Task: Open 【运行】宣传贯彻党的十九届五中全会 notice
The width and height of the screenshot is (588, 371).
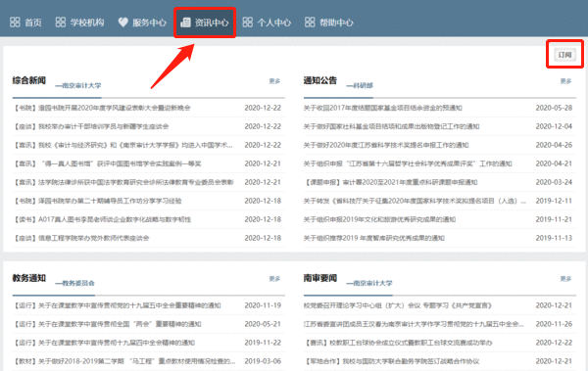Action: point(117,305)
